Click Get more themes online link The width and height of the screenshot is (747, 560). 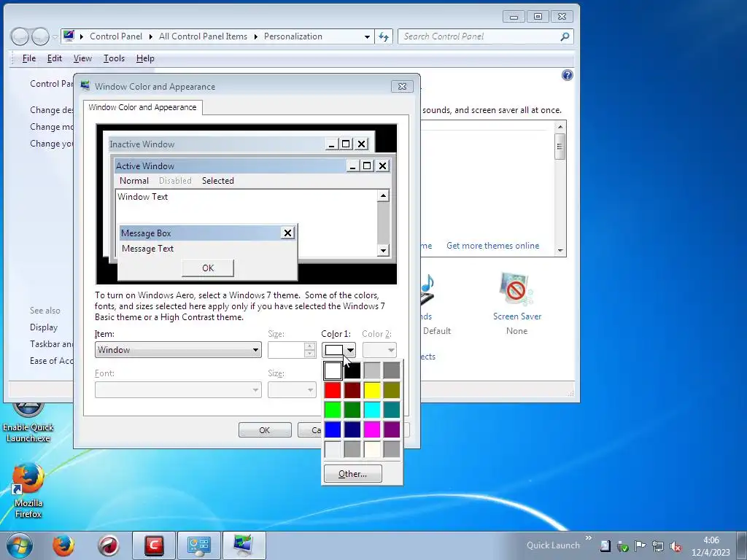click(492, 246)
